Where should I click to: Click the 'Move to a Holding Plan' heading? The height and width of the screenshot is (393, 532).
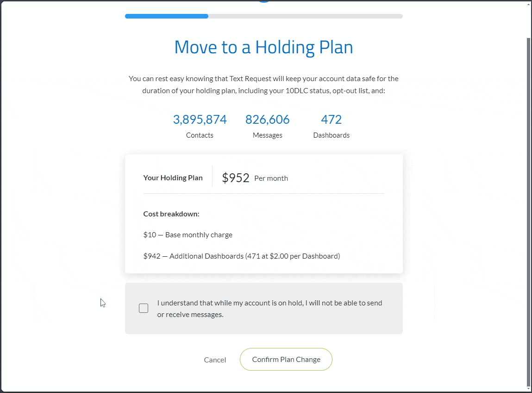pos(263,47)
